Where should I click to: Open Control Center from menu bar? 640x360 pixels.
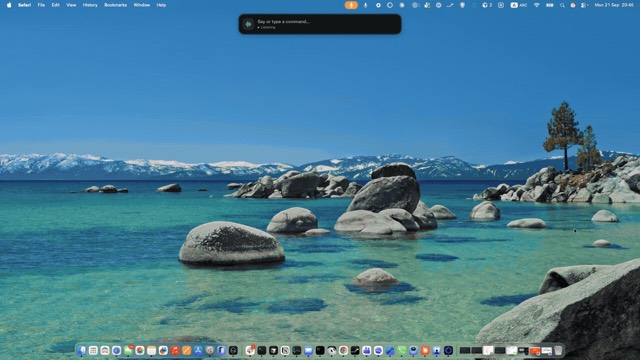pos(584,5)
